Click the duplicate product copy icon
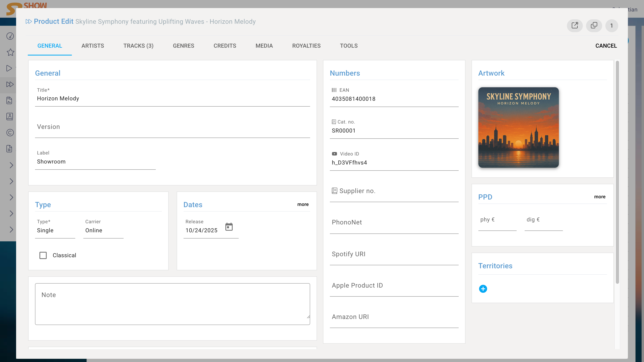The width and height of the screenshot is (644, 362). (x=594, y=26)
